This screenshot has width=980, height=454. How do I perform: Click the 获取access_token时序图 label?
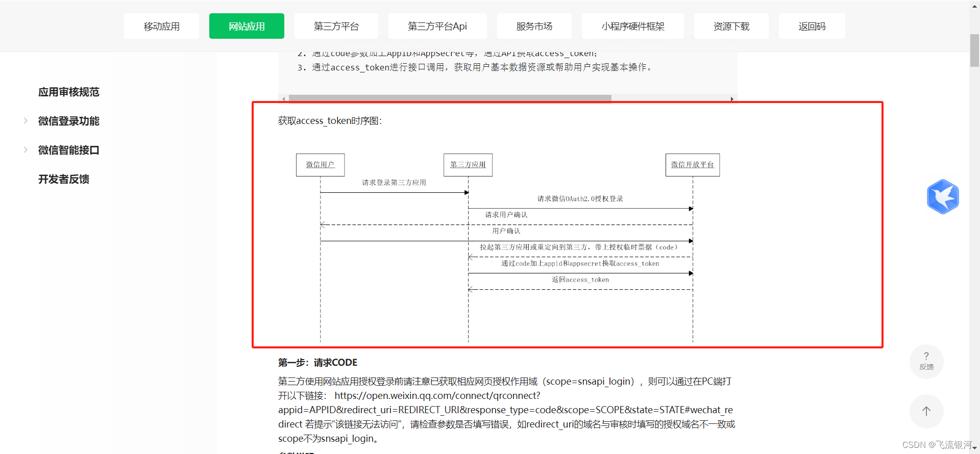point(330,121)
